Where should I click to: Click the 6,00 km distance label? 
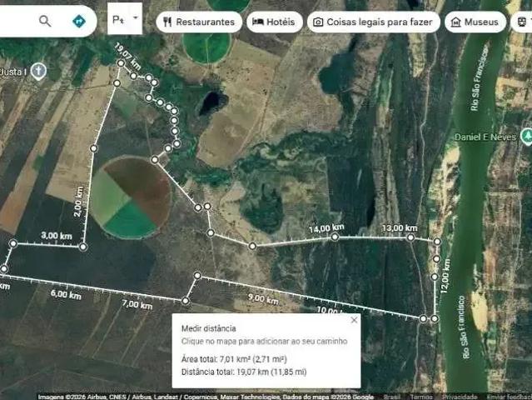pos(66,294)
